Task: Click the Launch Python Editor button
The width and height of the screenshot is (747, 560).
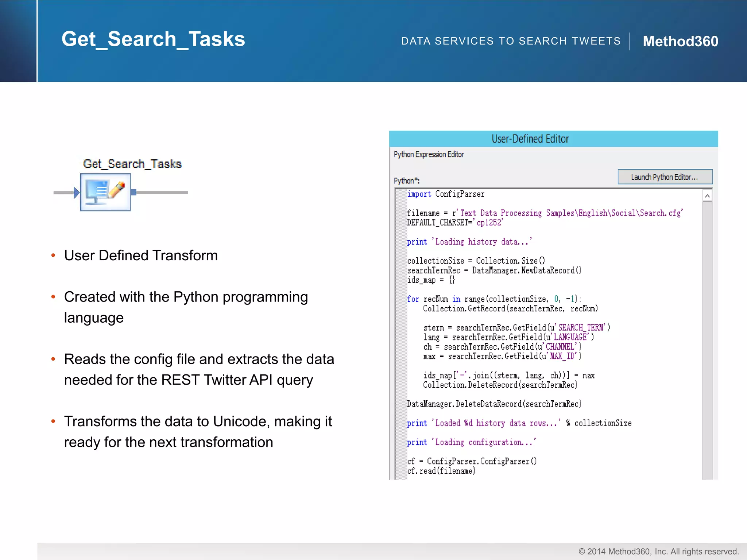Action: [665, 177]
